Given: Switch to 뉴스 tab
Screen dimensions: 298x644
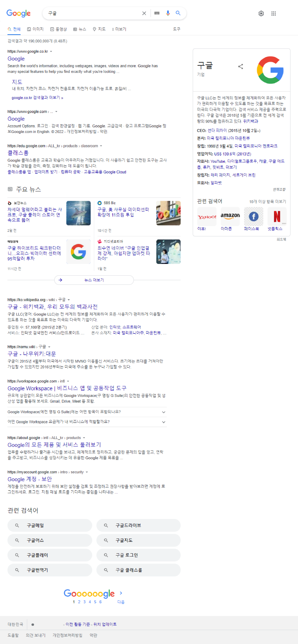Looking at the screenshot, I should 80,29.
